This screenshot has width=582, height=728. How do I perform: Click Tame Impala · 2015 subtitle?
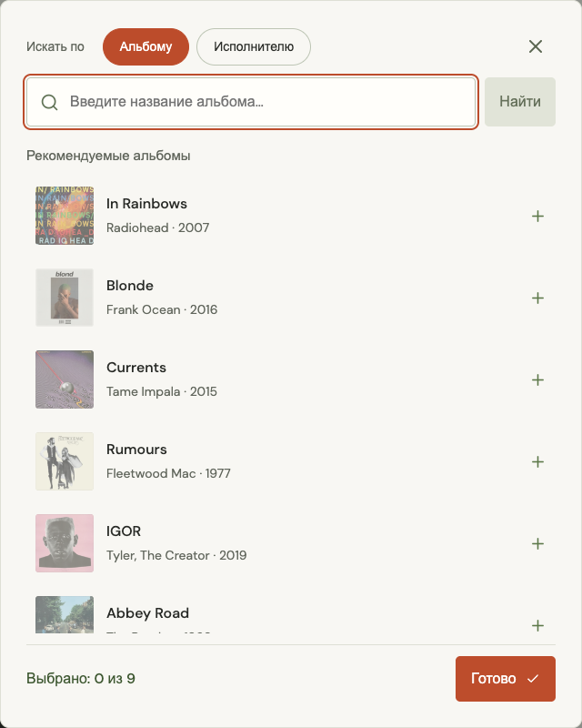pos(162,392)
